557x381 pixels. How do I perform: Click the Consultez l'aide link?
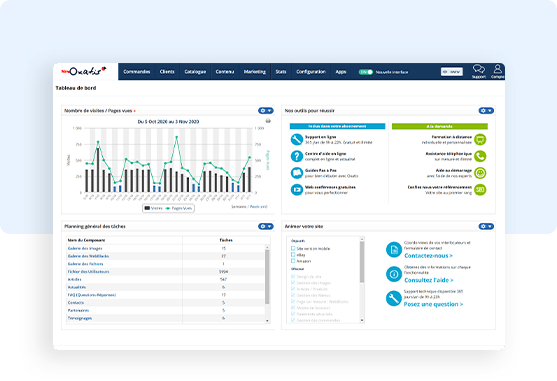click(429, 280)
